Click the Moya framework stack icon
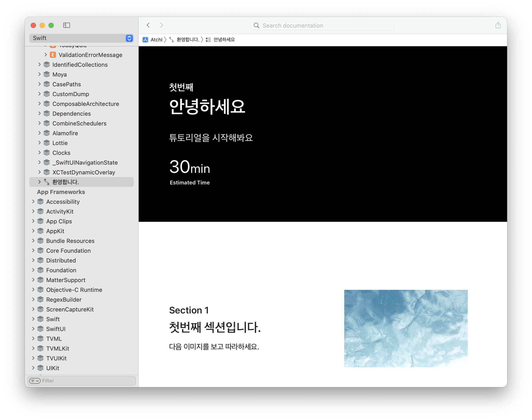Screen dimensions: 532x420 click(x=47, y=75)
